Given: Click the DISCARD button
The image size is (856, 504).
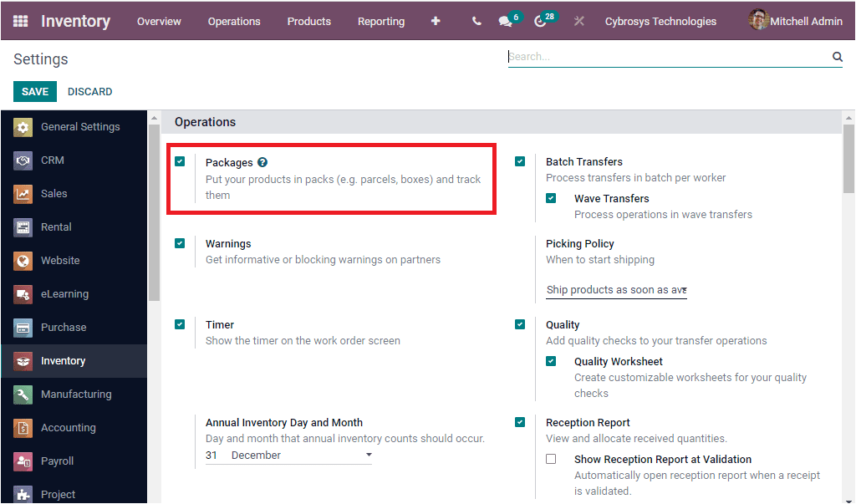Looking at the screenshot, I should point(89,91).
